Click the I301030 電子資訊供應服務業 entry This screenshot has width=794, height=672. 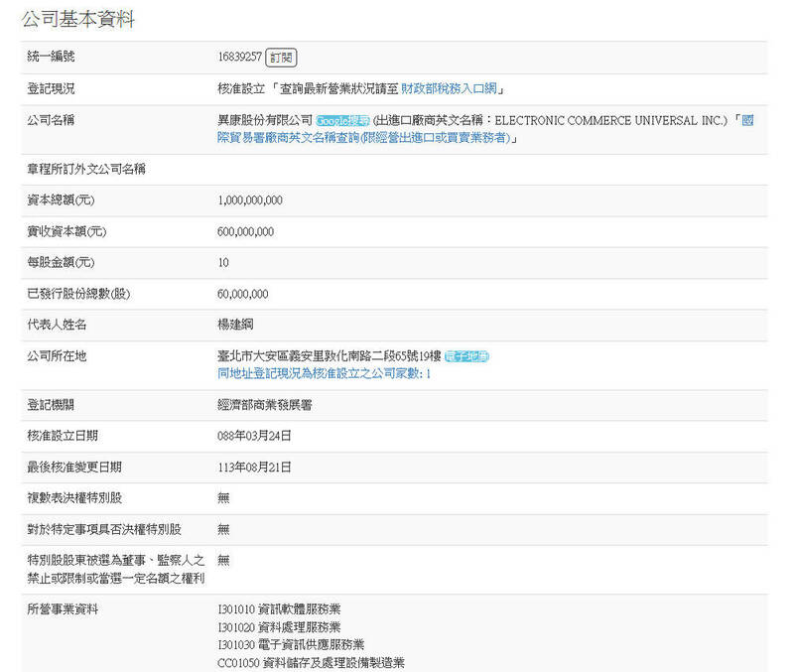tap(290, 644)
